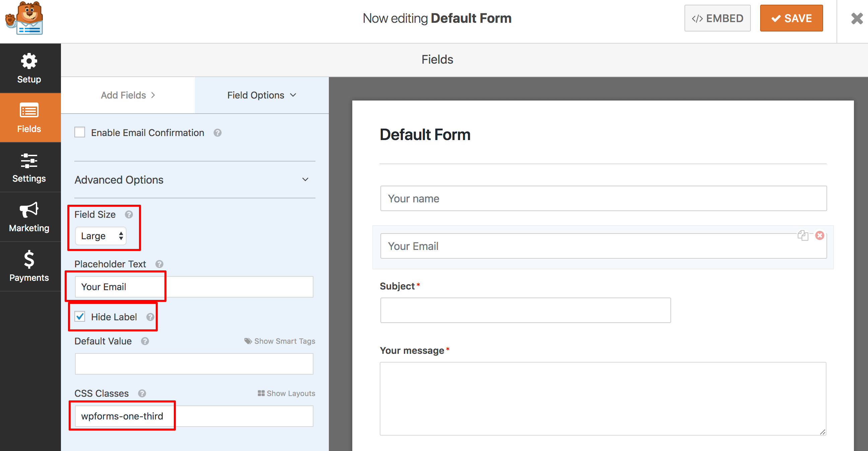868x451 pixels.
Task: Click the orange Save button
Action: click(x=791, y=18)
